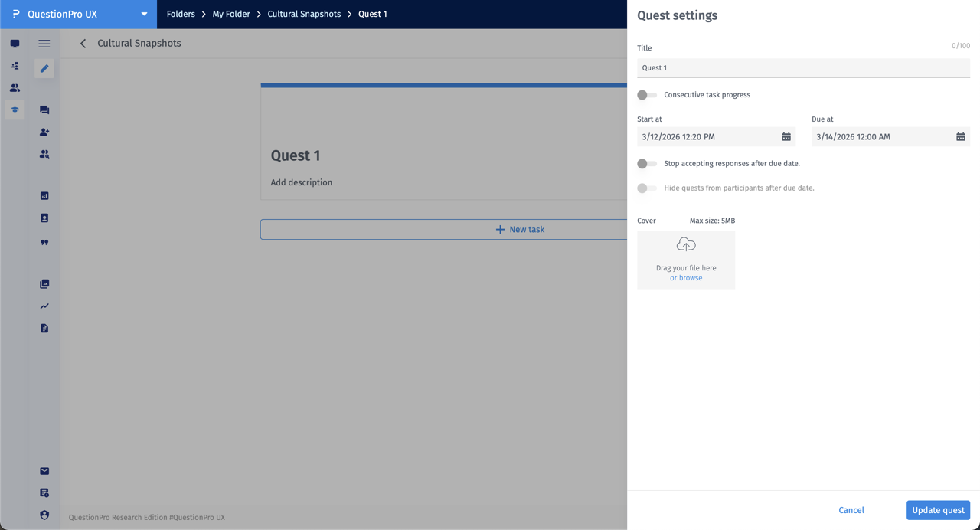Open the QuestionPro UX workspace dropdown
Screen dimensions: 980x530
click(x=144, y=14)
